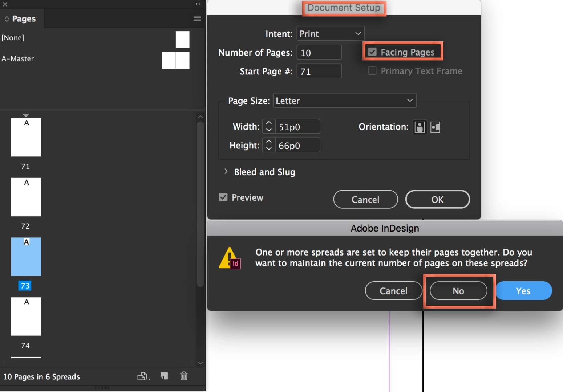Increase Width with the up stepper arrow
563x392 pixels.
[x=269, y=123]
